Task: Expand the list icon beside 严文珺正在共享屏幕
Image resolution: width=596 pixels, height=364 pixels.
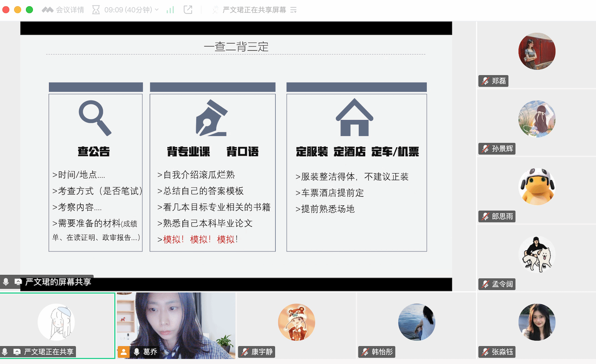Action: (293, 10)
